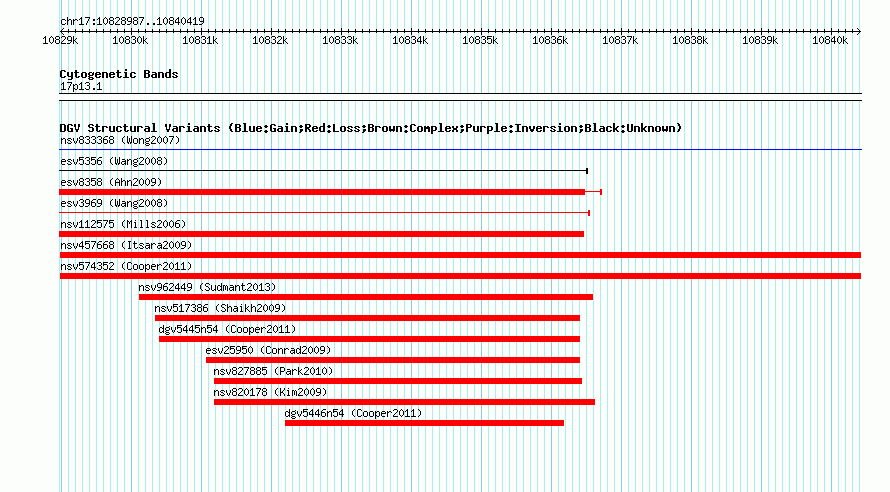Click the 10832k ruler label
This screenshot has width=890, height=492.
coord(270,40)
